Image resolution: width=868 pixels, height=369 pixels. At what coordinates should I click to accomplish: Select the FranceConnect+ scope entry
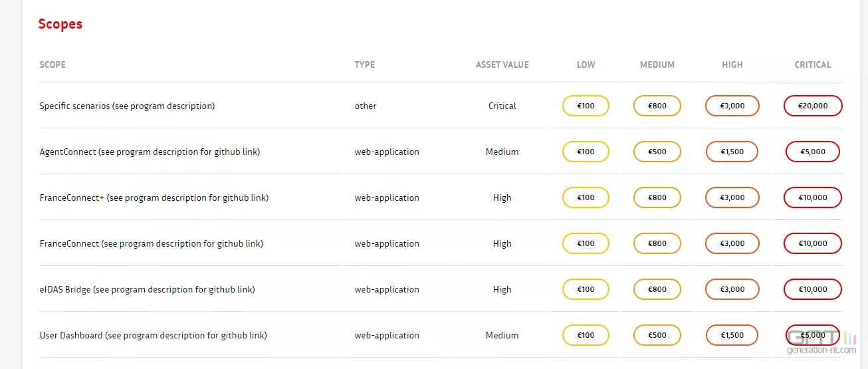(x=154, y=197)
